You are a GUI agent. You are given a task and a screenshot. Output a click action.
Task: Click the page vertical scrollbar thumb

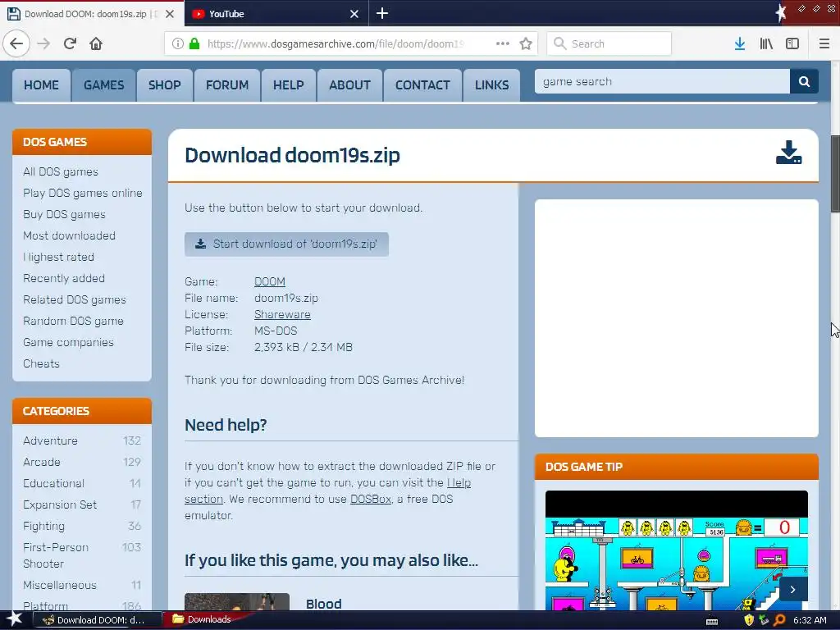[835, 174]
